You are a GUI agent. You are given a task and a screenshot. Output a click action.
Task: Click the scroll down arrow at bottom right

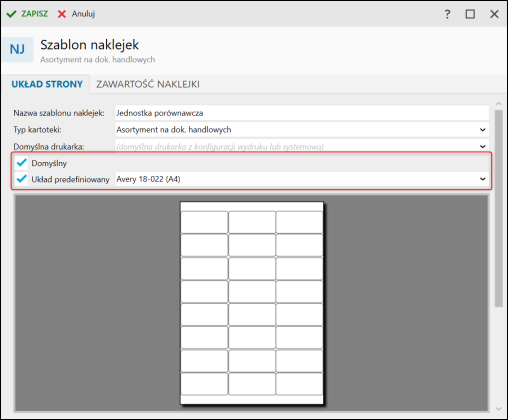(498, 409)
